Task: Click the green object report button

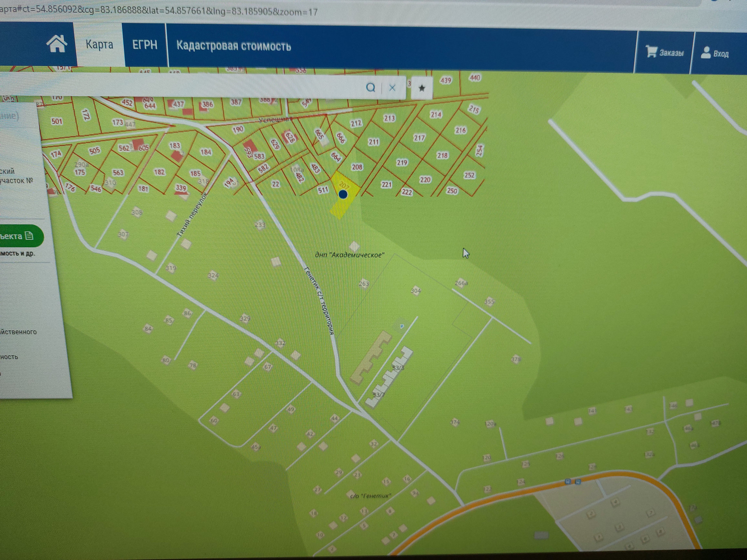Action: tap(19, 236)
